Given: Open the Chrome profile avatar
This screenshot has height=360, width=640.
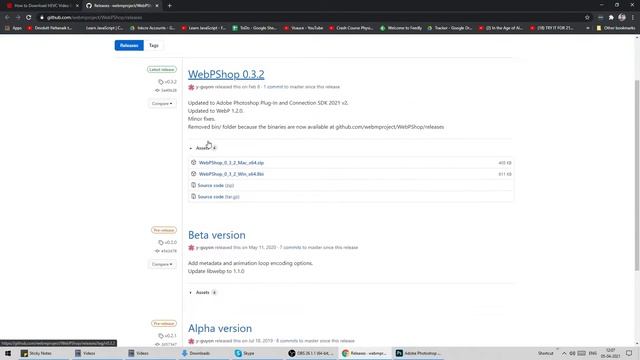Looking at the screenshot, I should 622,18.
